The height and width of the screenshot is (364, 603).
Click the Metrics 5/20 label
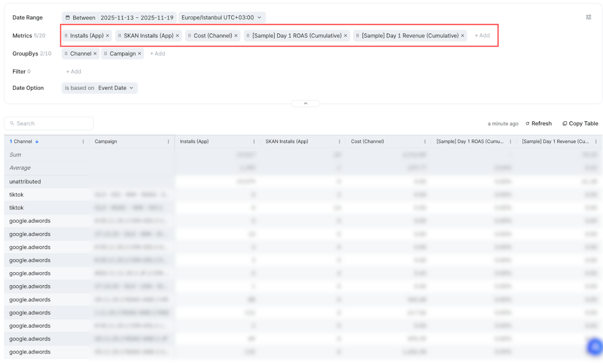29,36
